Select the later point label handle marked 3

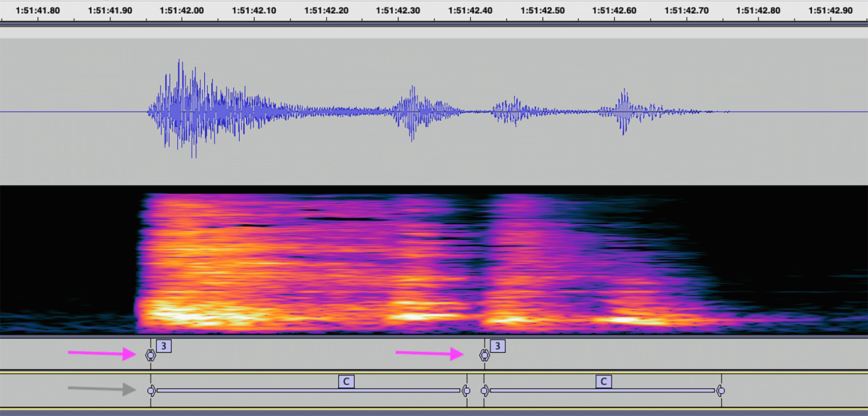click(x=484, y=355)
